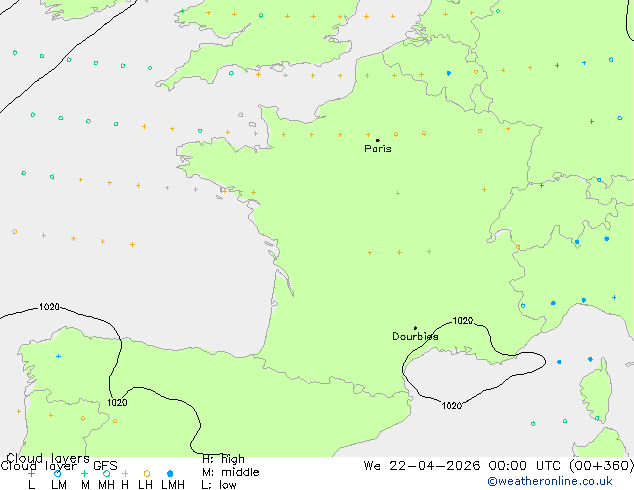Image resolution: width=634 pixels, height=490 pixels.
Task: Click the Paris city marker dot
Action: tap(378, 140)
